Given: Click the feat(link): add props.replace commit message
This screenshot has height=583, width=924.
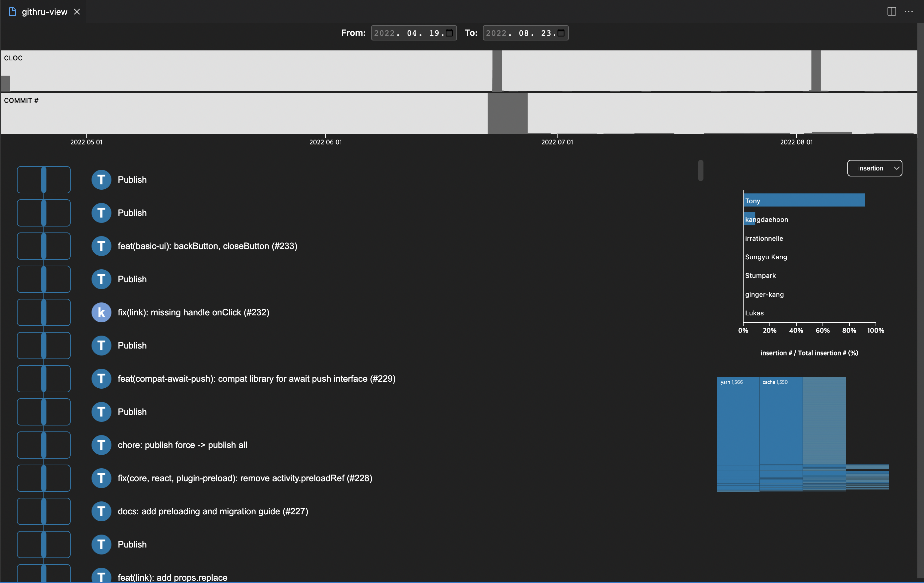Looking at the screenshot, I should [172, 577].
